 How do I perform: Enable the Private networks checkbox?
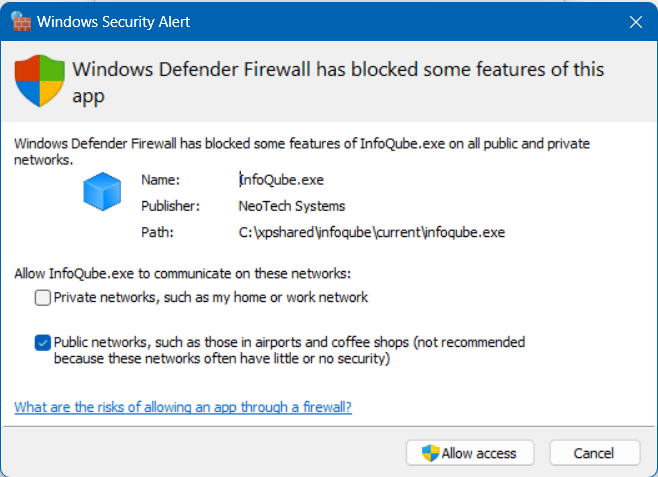pos(42,297)
